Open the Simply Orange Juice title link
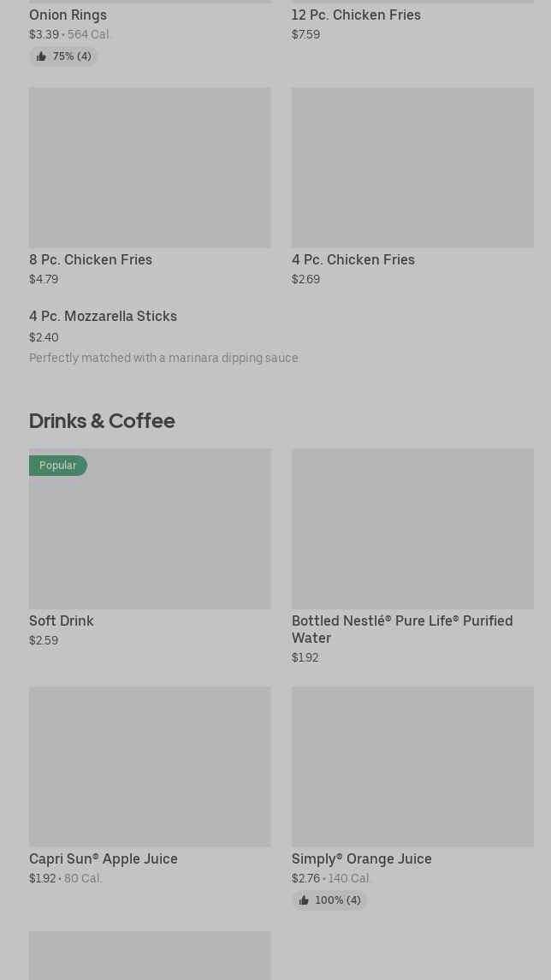 [362, 858]
